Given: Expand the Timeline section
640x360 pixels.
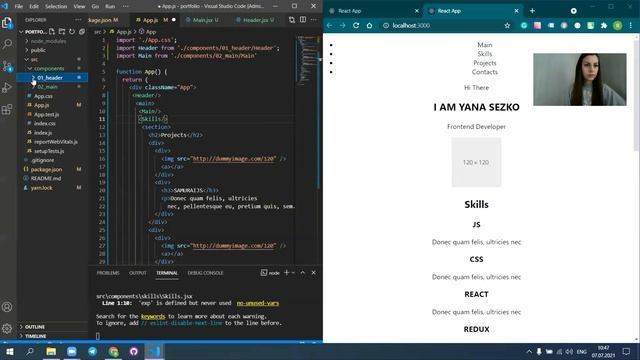Looking at the screenshot, I should point(36,336).
